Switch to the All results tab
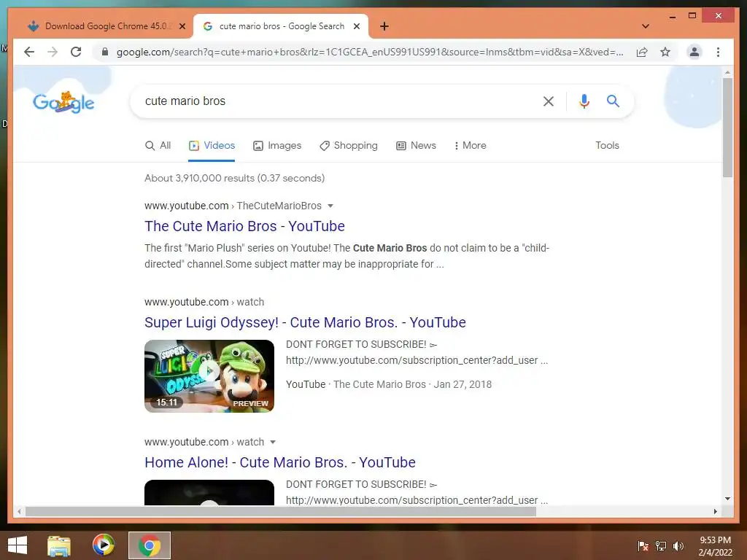The image size is (747, 560). (158, 145)
